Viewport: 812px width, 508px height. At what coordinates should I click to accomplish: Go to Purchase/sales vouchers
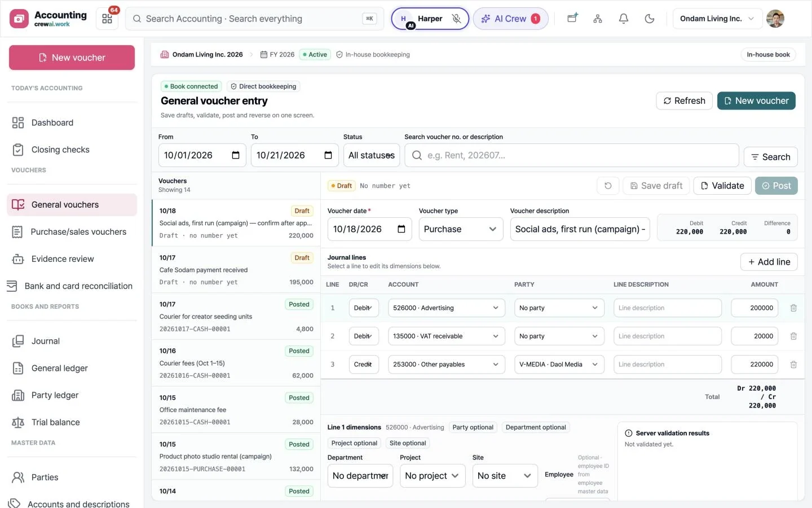[x=72, y=231]
